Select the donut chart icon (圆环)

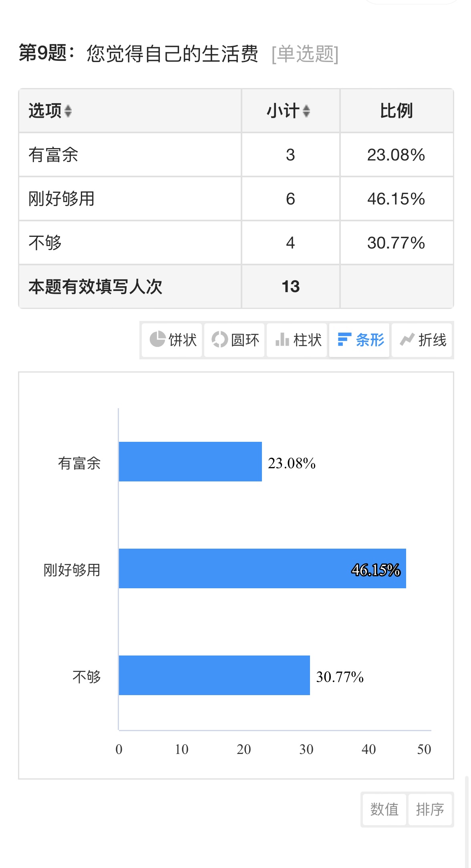219,339
